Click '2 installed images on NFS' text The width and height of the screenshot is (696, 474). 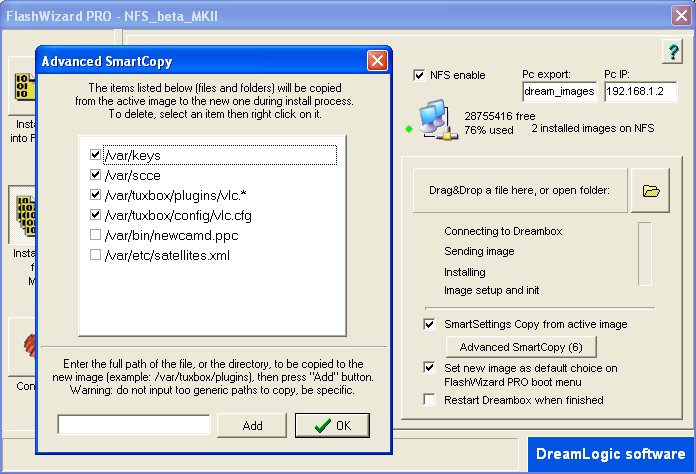coord(593,128)
